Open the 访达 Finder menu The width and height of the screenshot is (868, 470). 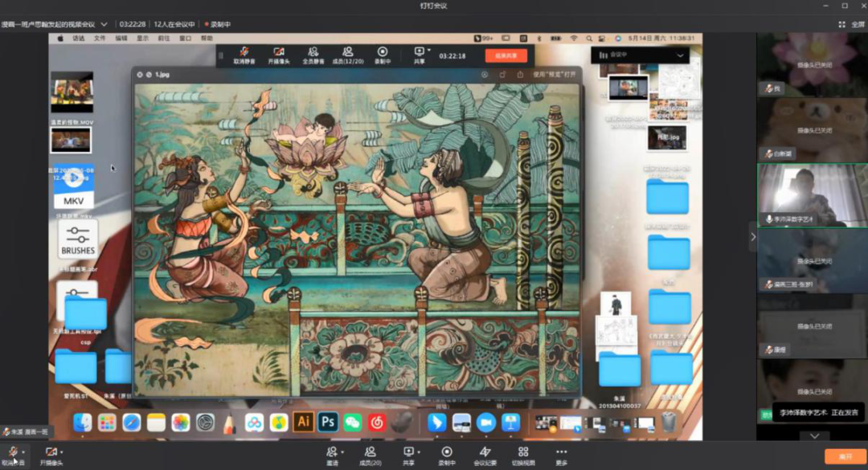tap(79, 39)
